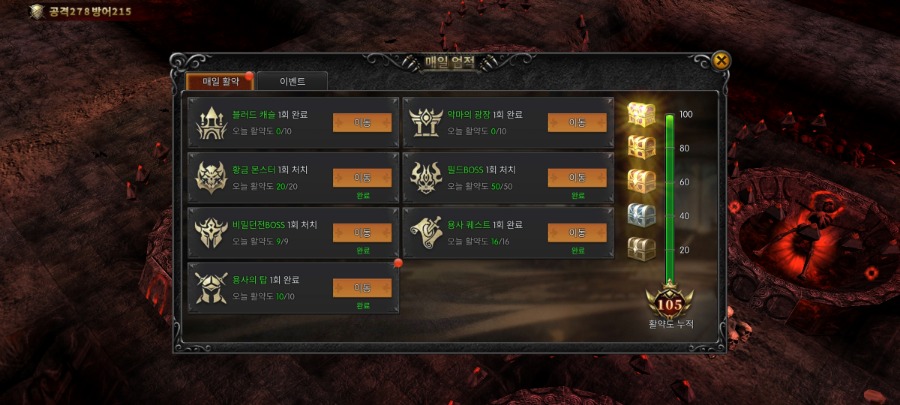This screenshot has width=900, height=405.
Task: Click 이동 button for 악마의 광장
Action: coord(577,122)
